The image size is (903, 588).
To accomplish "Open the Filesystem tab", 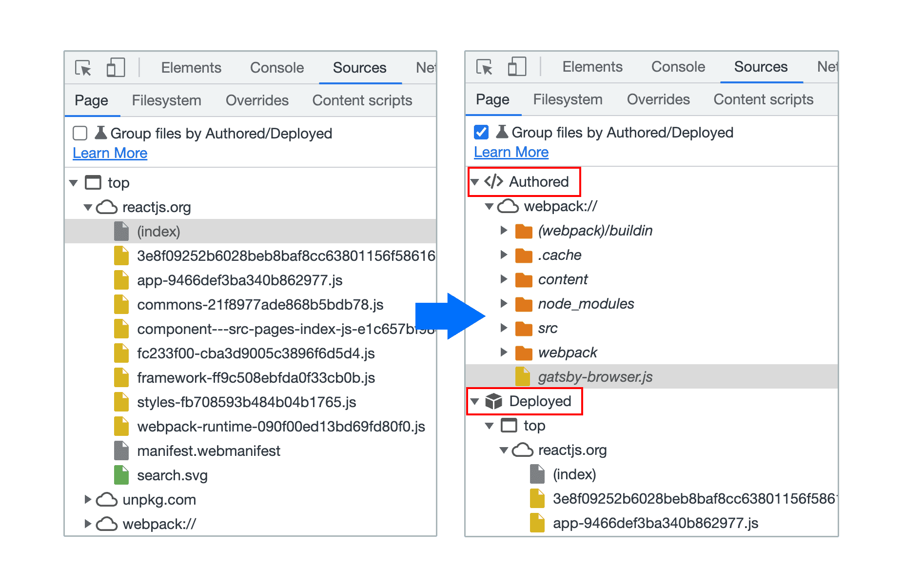I will [167, 100].
